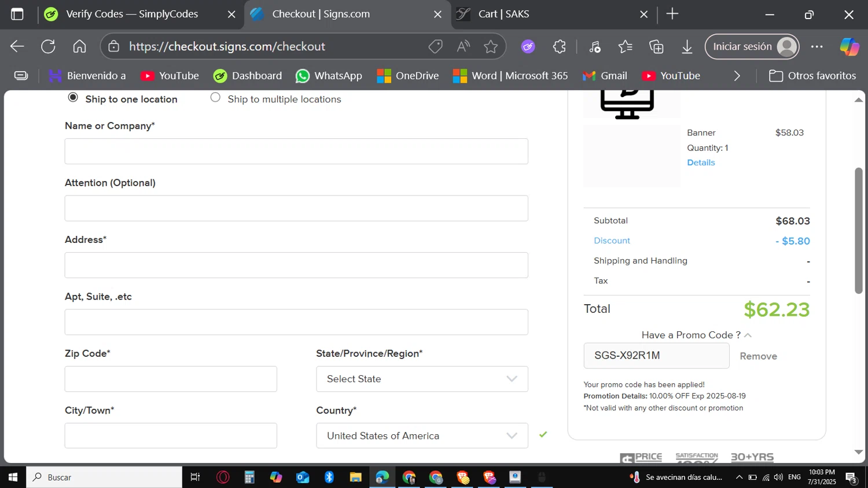This screenshot has width=868, height=488.
Task: Switch to the Checkout | Signs.com tab
Action: 347,14
